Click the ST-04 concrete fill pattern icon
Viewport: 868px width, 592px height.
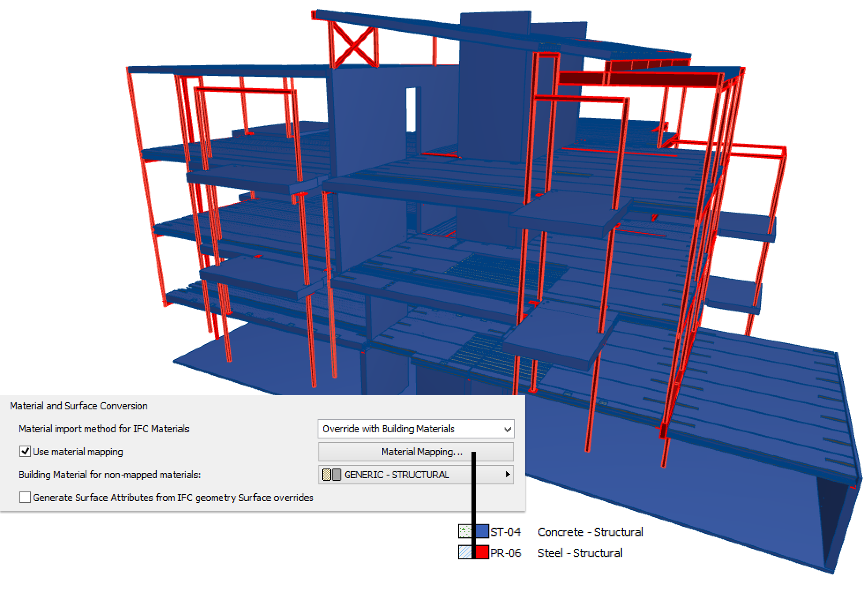pyautogui.click(x=464, y=532)
